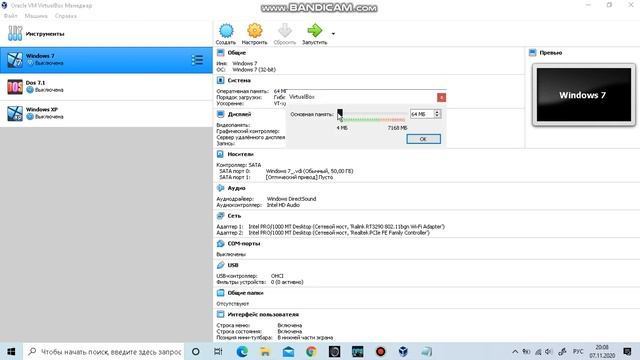The image size is (640, 360).
Task: Open Cortana circle on taskbar
Action: click(196, 351)
